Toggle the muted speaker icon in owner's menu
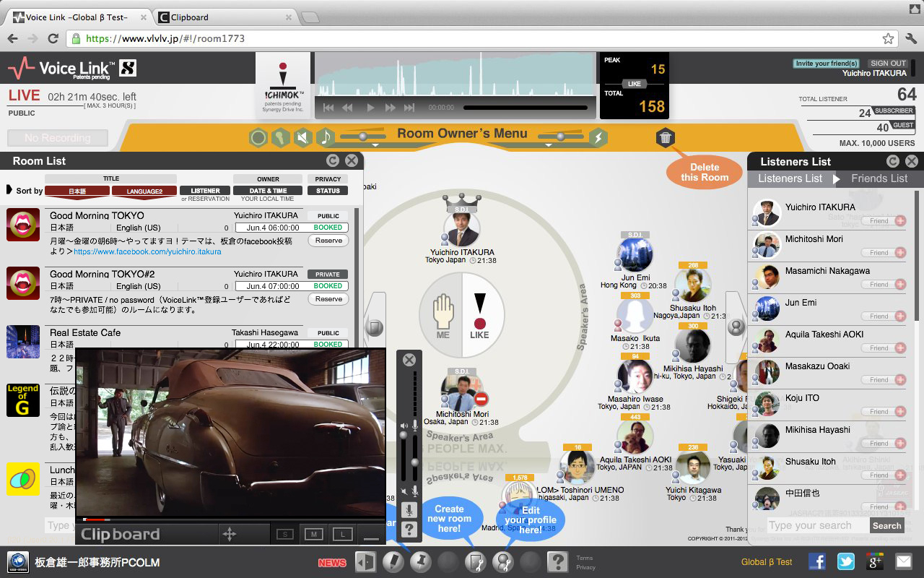This screenshot has height=578, width=924. click(x=303, y=137)
